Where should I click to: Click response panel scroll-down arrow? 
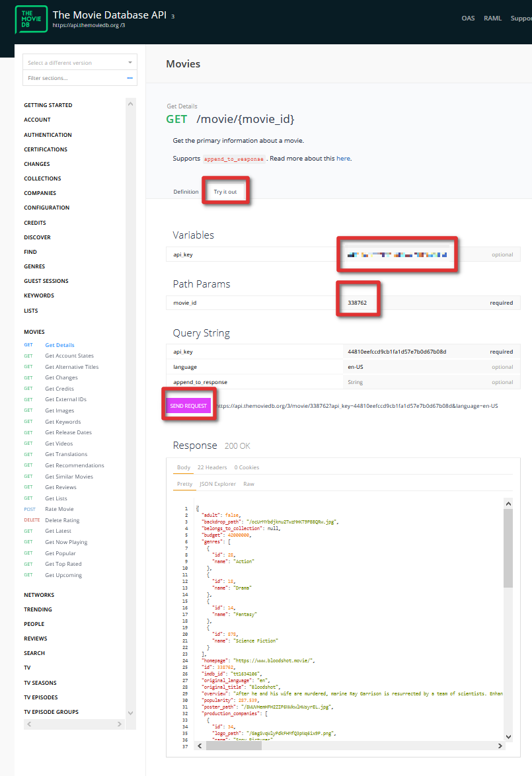click(508, 737)
